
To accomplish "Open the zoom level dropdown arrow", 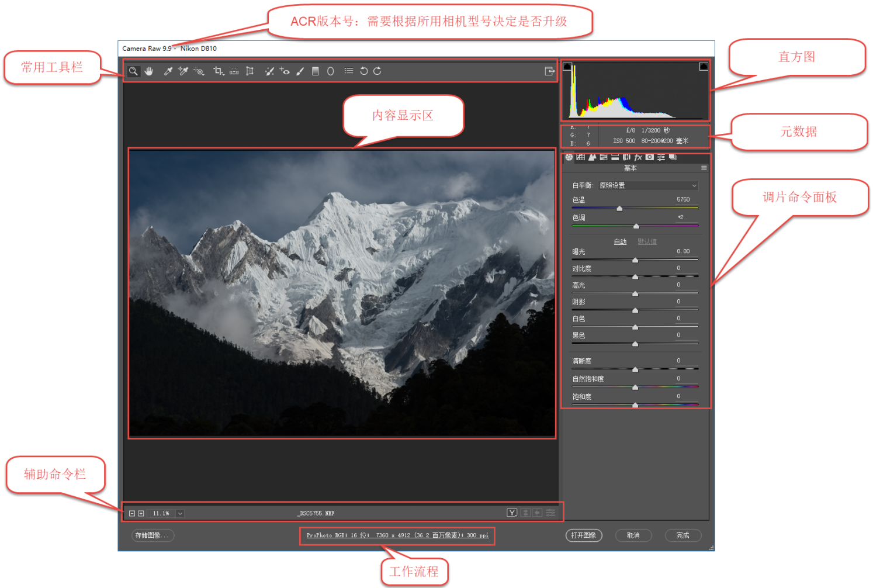I will pyautogui.click(x=180, y=513).
